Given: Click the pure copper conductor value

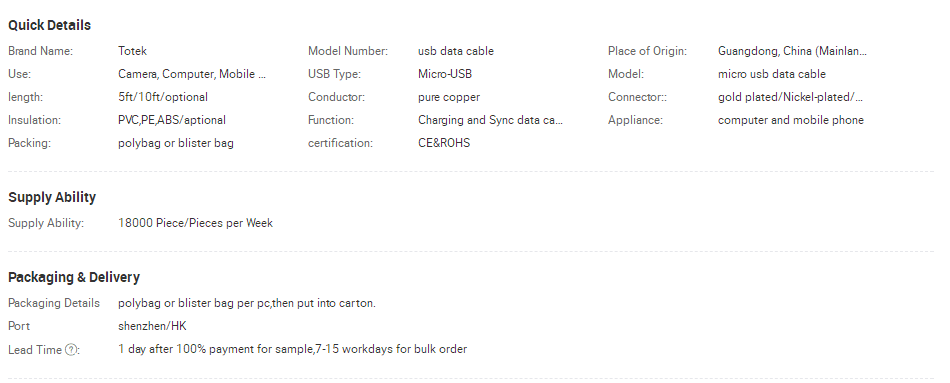Looking at the screenshot, I should click(449, 97).
